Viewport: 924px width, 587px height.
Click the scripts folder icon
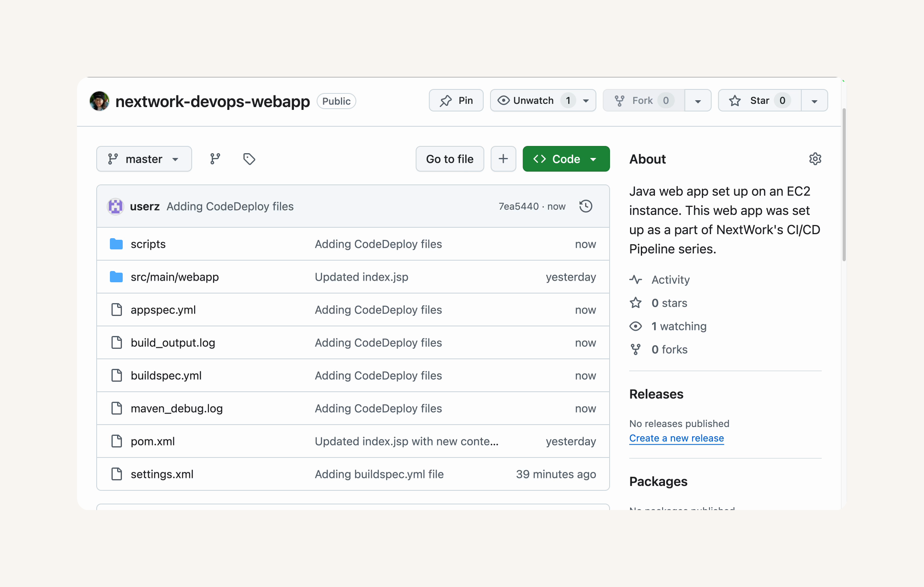(x=116, y=244)
